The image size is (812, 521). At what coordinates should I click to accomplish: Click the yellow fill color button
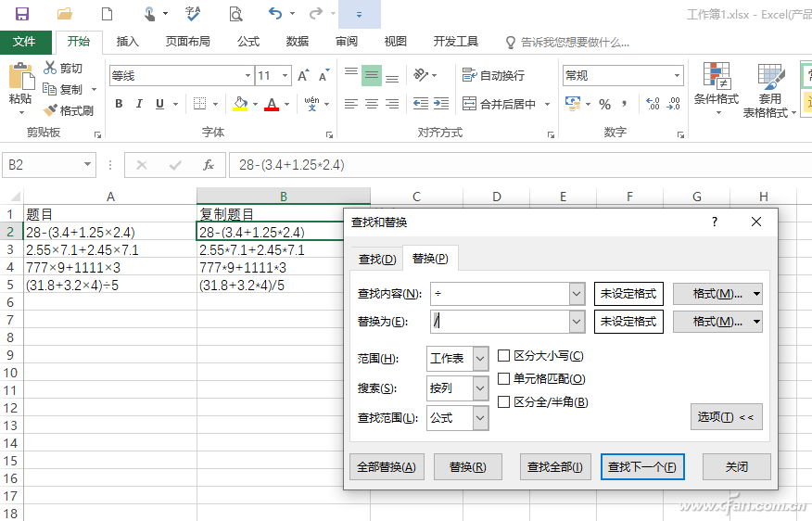tap(240, 104)
